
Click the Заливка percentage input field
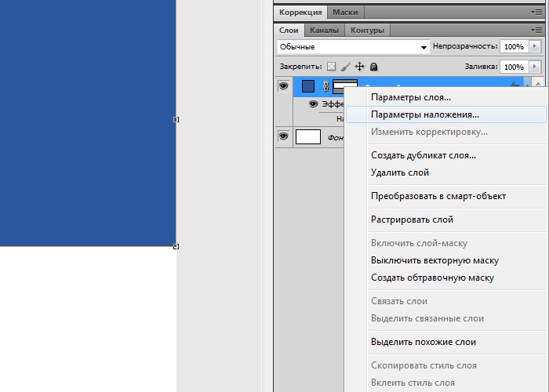[514, 67]
